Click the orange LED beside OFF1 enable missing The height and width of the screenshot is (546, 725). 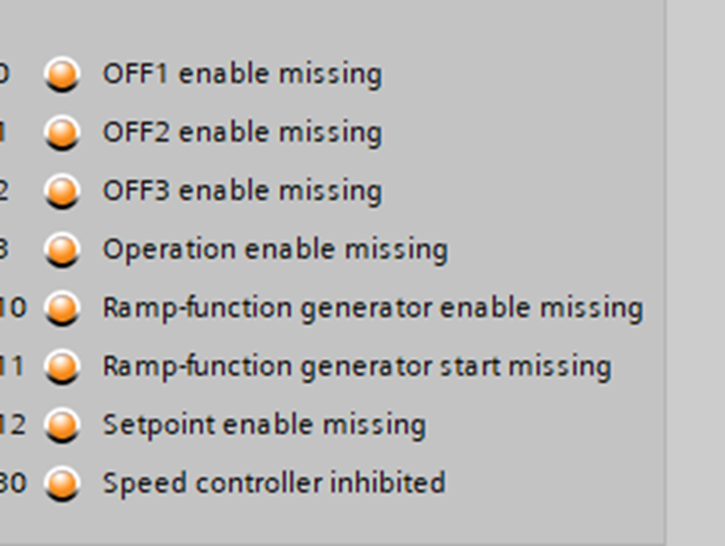(62, 74)
